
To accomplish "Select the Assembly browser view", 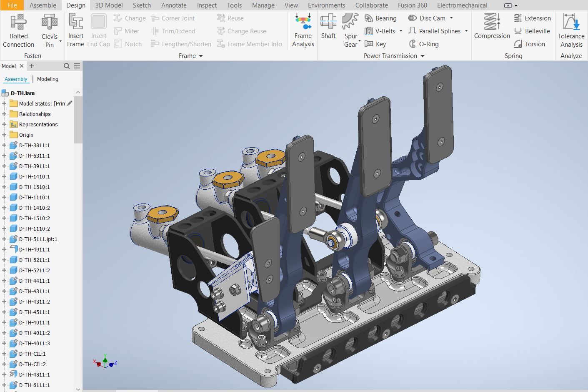I will coord(16,79).
